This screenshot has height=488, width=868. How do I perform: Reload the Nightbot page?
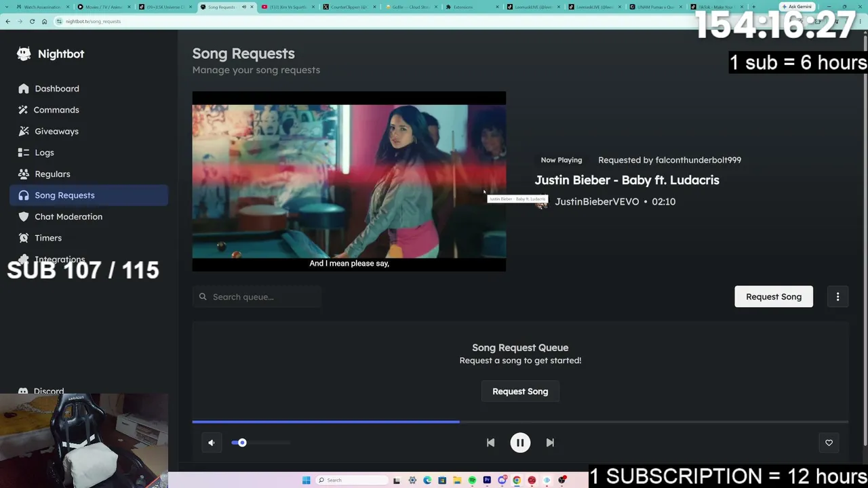[32, 21]
